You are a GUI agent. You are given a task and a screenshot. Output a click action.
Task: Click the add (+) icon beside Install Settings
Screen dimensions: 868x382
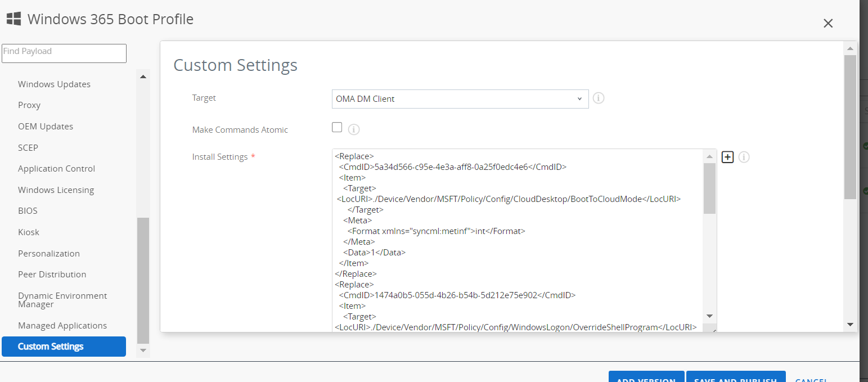point(727,158)
